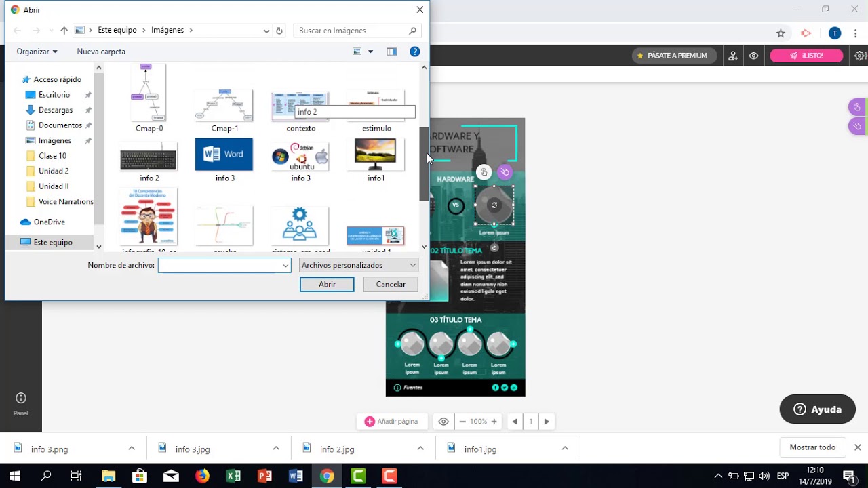Click the white interactivity hand icon above the selected element
The height and width of the screenshot is (488, 868).
tap(484, 172)
